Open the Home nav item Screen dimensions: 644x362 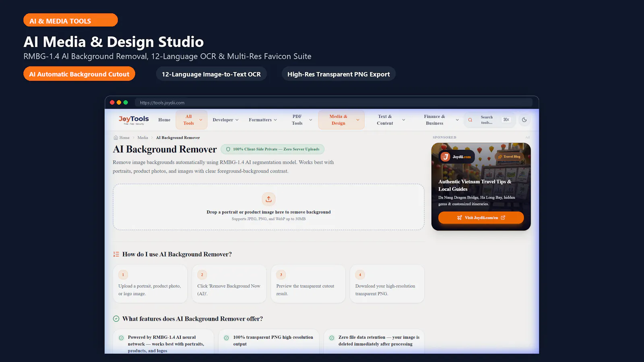point(164,120)
